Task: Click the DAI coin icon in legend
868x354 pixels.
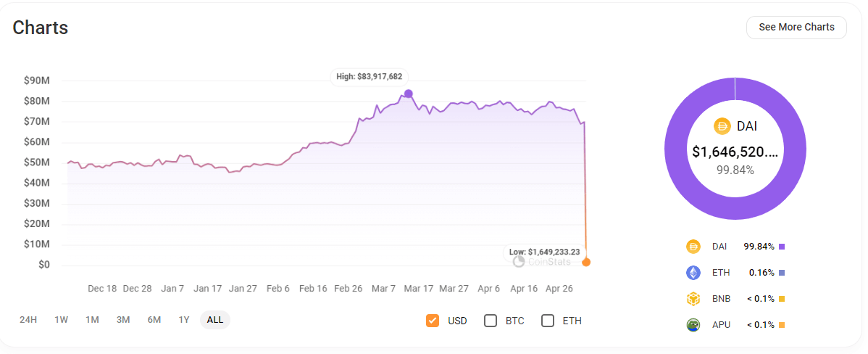Action: click(693, 247)
